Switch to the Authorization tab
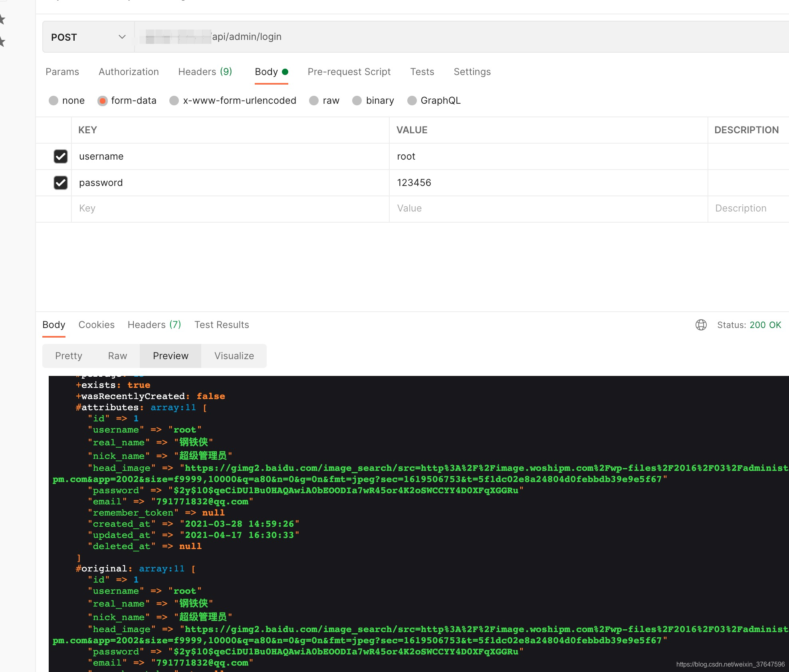This screenshot has width=789, height=672. click(x=128, y=72)
